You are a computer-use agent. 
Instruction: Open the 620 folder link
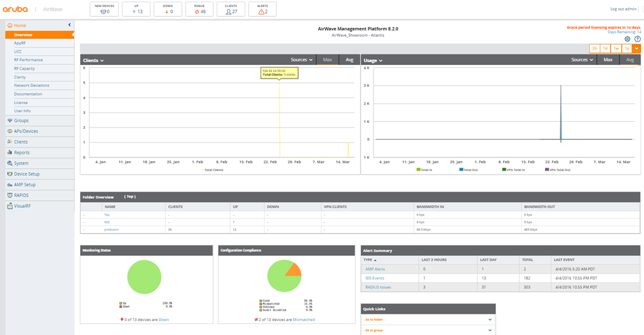107,223
